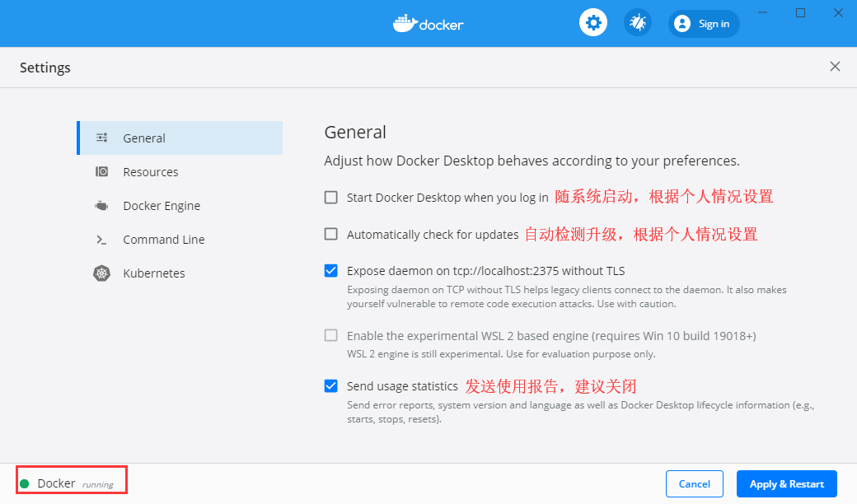Open the Docker Engine settings tab

click(x=180, y=205)
